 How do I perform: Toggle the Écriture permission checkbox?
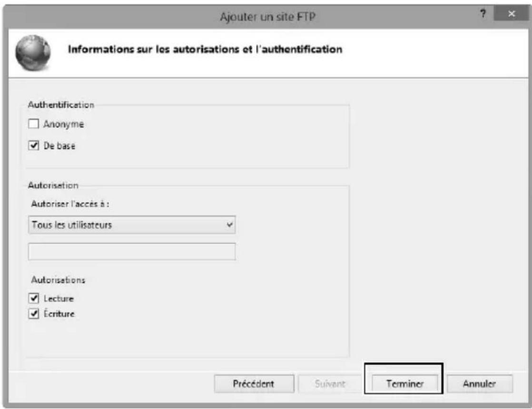tap(34, 313)
